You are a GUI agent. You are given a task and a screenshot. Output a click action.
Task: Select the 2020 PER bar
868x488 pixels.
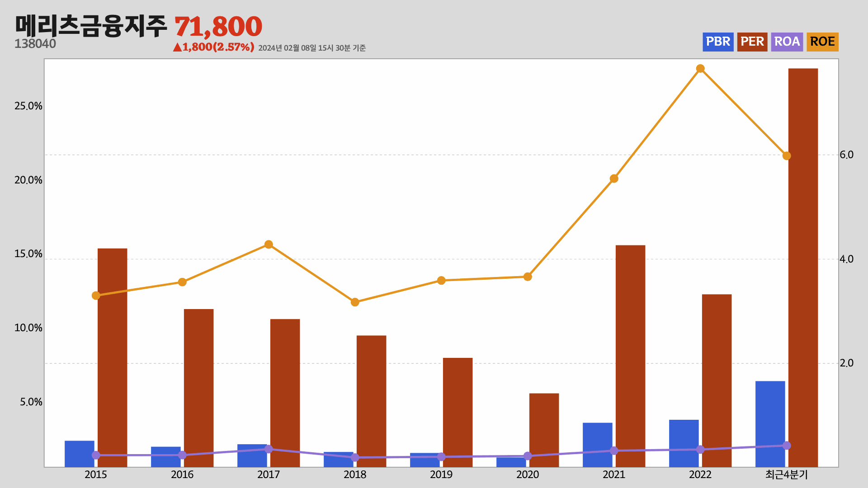point(544,430)
